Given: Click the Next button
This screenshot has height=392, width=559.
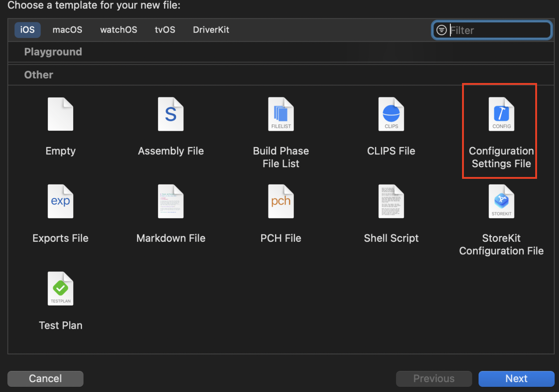Looking at the screenshot, I should tap(516, 378).
